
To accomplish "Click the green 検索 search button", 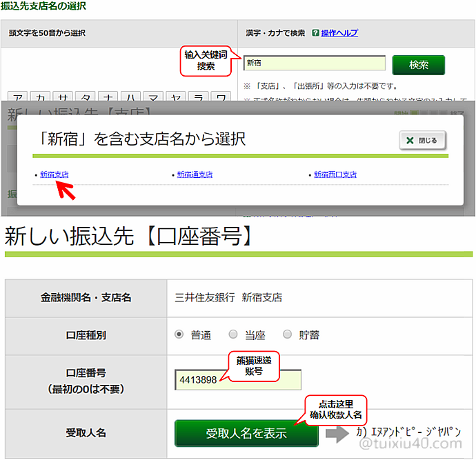I will 418,65.
